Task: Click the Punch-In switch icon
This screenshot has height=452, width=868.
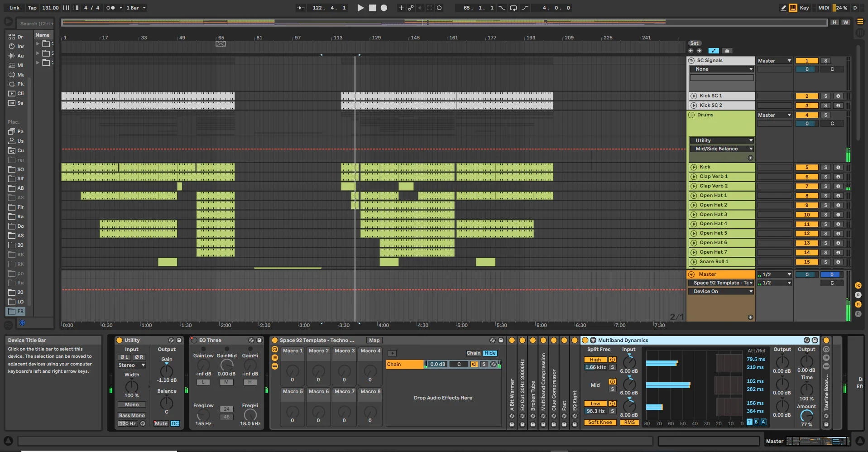Action: coord(502,8)
